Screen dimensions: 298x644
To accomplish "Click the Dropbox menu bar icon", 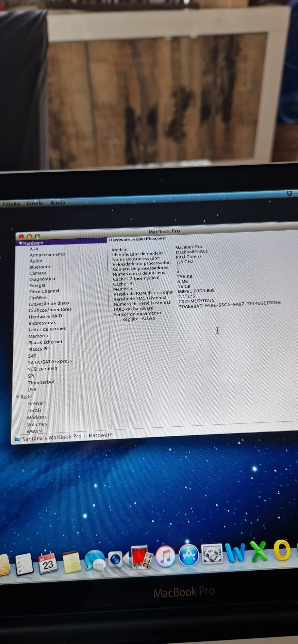I will 289,193.
